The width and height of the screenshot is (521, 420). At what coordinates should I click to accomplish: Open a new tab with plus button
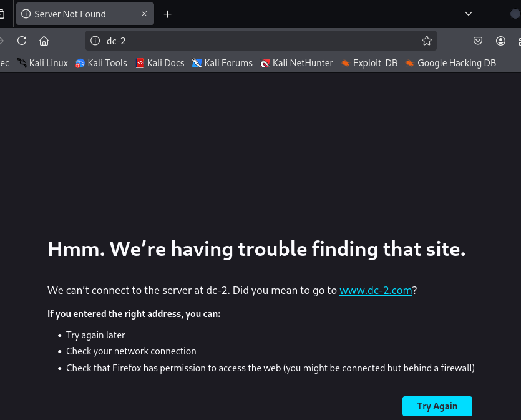tap(167, 14)
